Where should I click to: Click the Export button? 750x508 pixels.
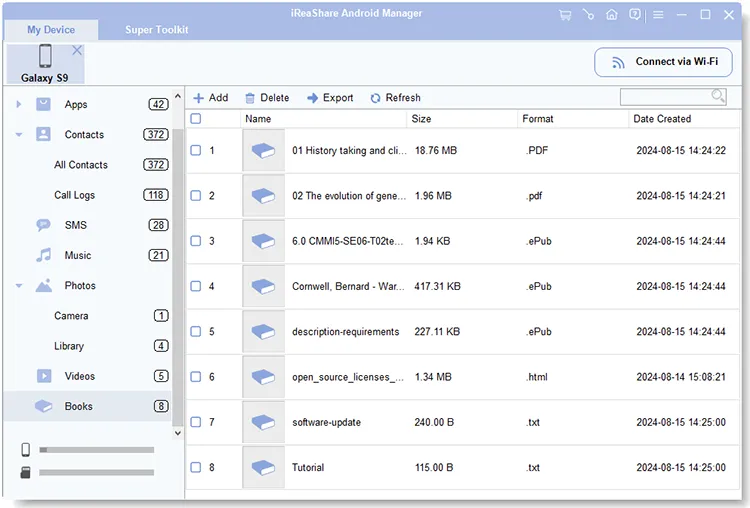tap(330, 98)
